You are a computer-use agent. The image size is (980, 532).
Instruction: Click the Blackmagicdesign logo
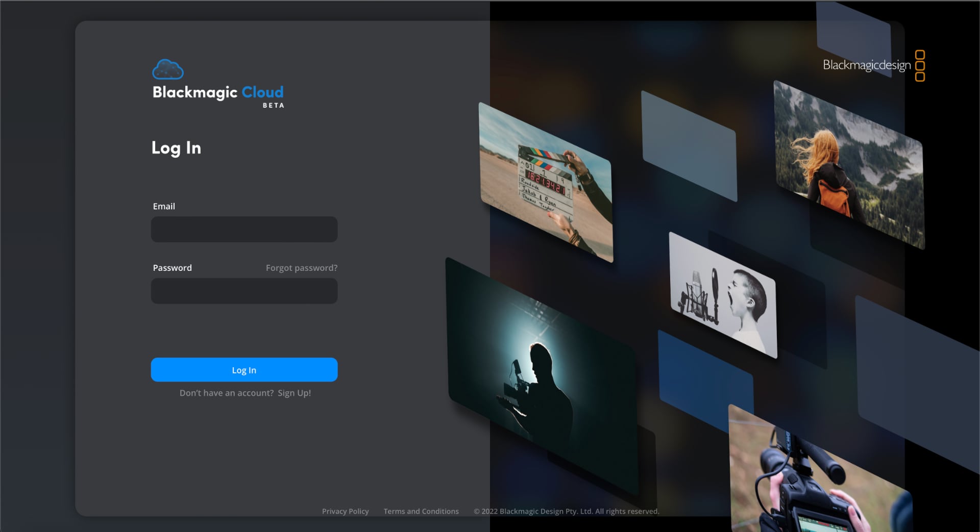click(874, 65)
